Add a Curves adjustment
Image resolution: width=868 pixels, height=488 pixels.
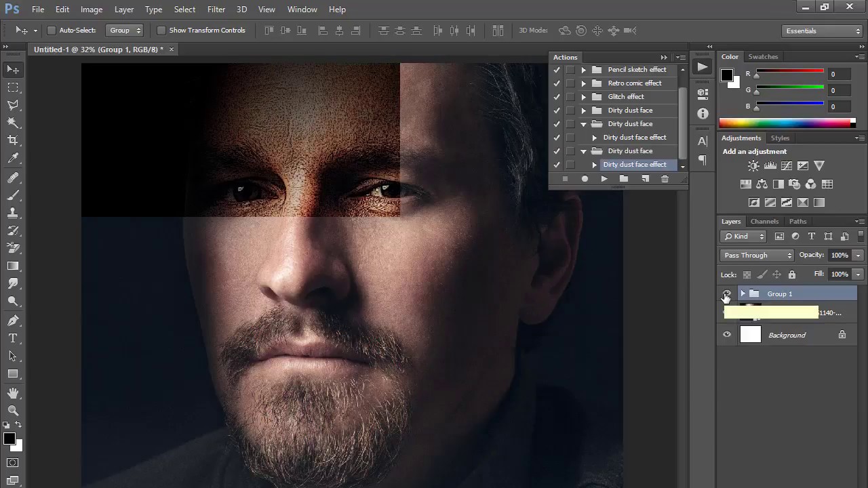tap(787, 166)
